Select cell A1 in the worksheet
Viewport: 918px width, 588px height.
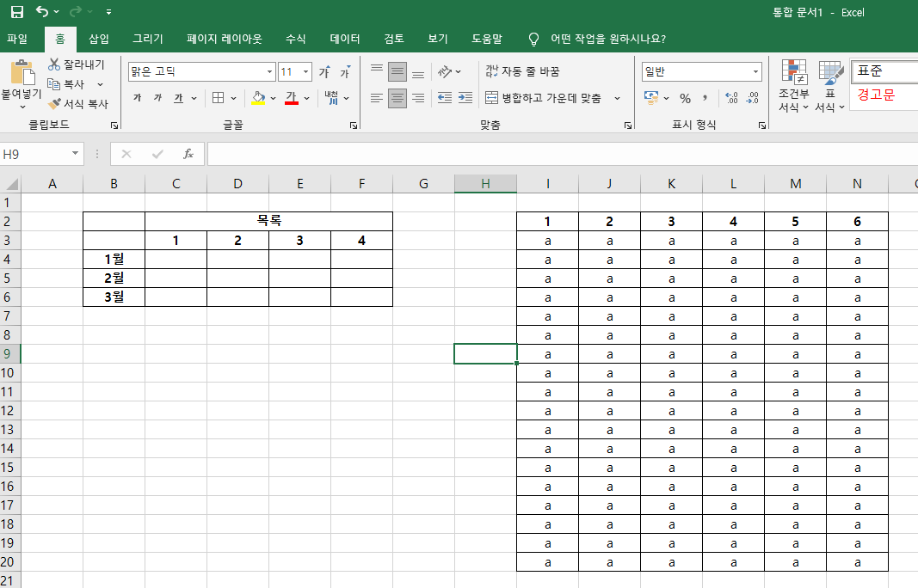[52, 201]
